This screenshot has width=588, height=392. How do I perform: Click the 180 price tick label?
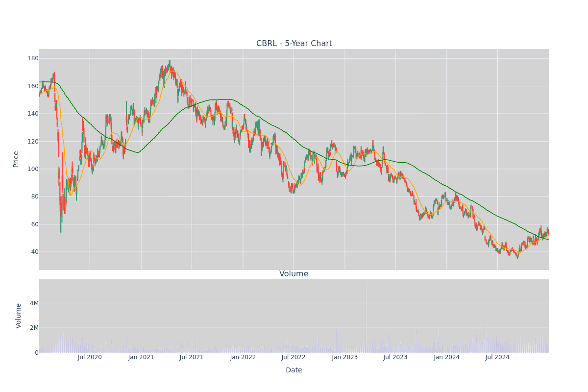33,58
